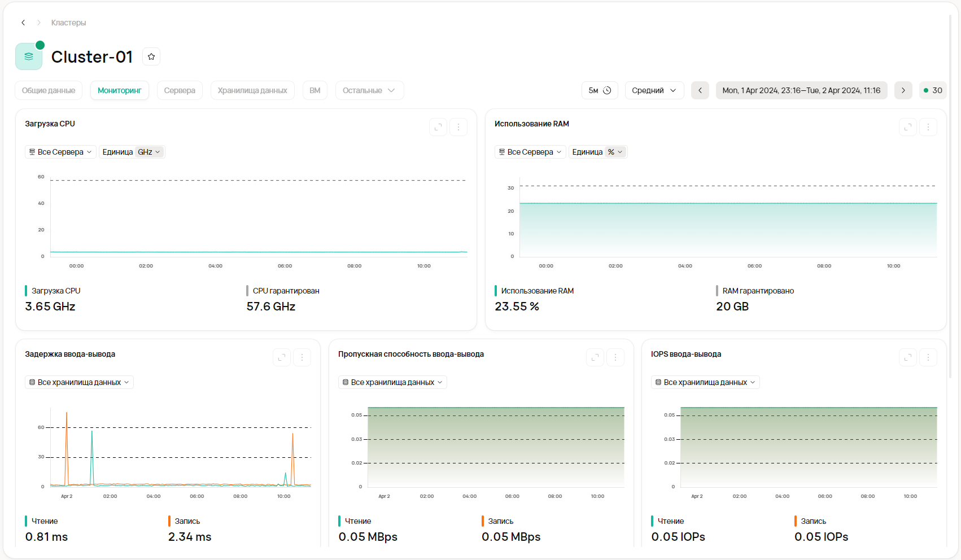961x560 pixels.
Task: Open the RAM usage panel three-dot menu
Action: [x=928, y=127]
